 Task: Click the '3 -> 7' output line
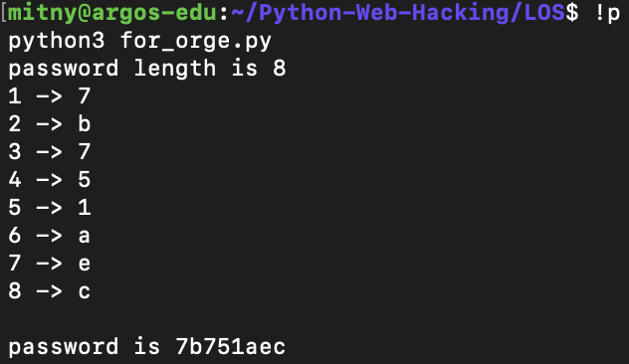point(50,151)
